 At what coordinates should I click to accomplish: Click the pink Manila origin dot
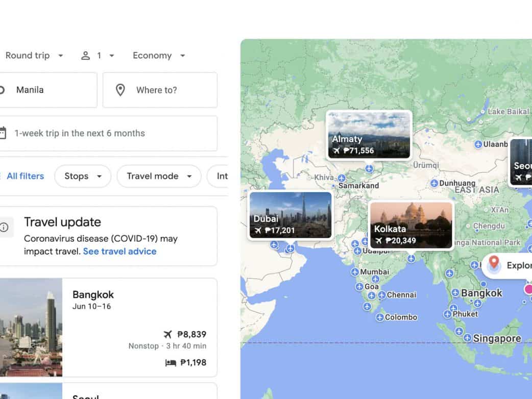[528, 289]
